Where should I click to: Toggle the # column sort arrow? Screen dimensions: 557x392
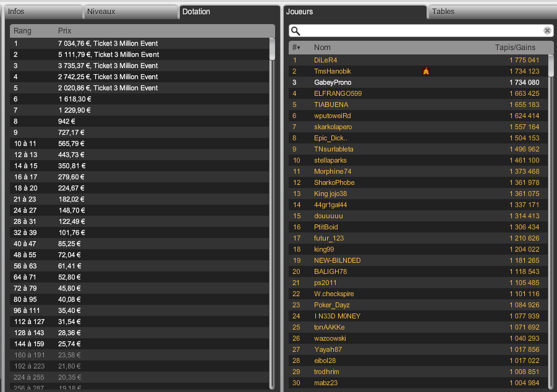299,48
